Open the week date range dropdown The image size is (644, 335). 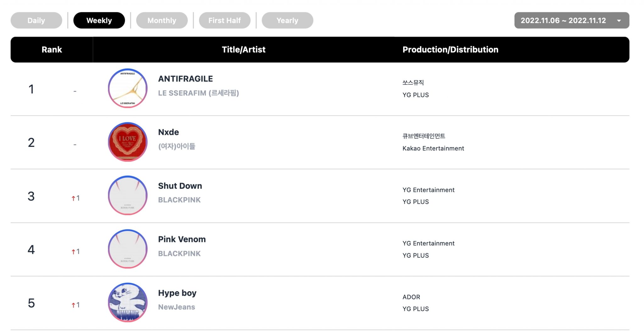(x=563, y=20)
